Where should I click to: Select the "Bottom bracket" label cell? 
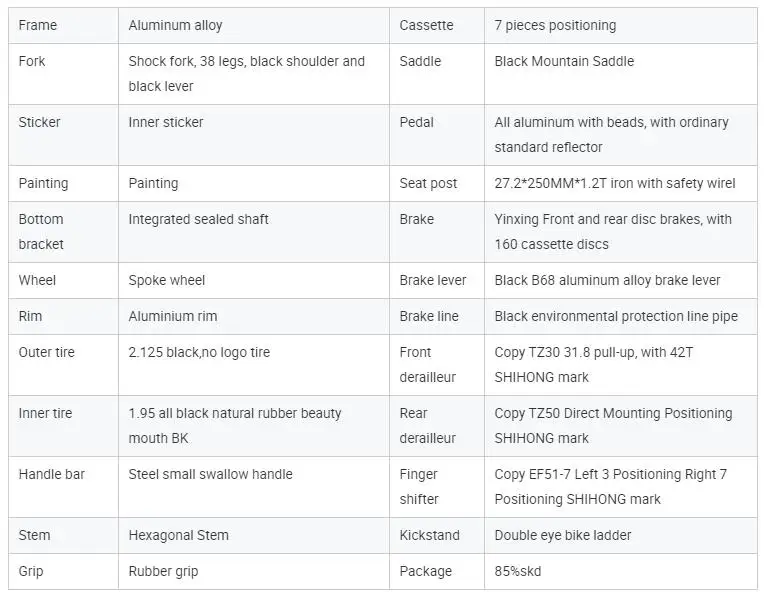click(41, 231)
